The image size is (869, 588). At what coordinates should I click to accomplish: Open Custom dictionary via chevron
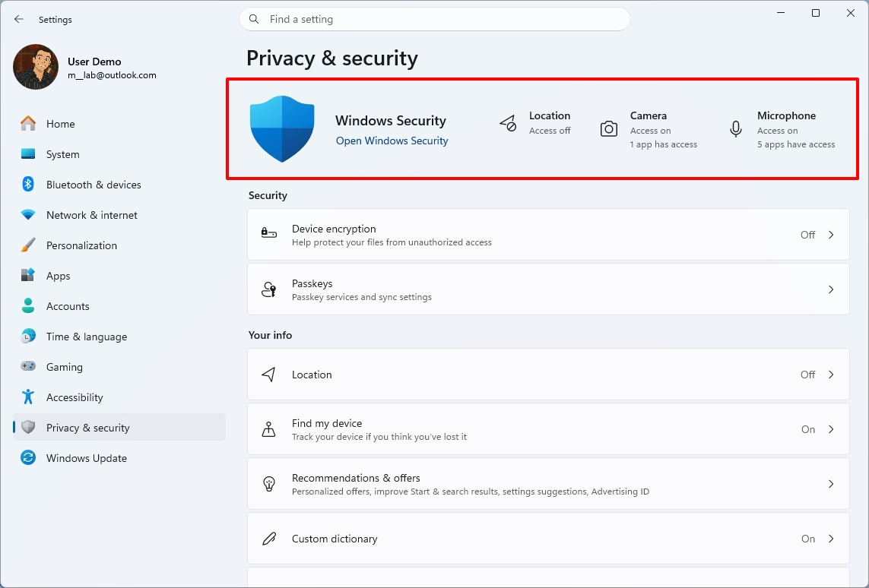[831, 539]
